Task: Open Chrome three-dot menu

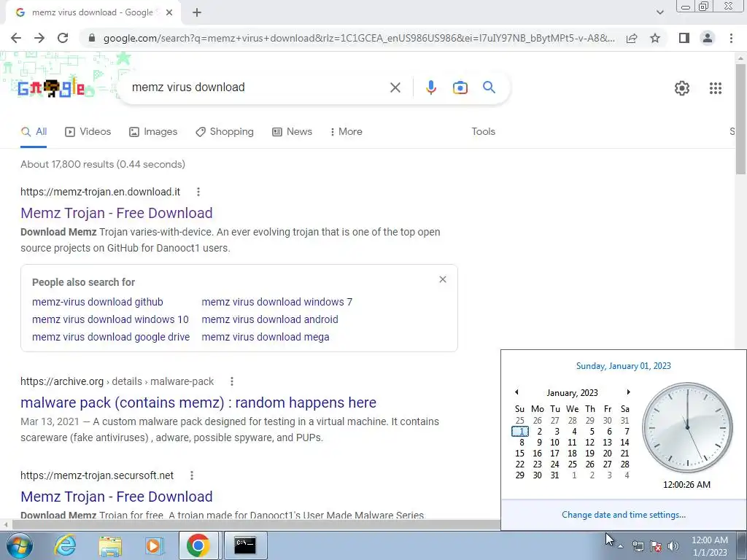Action: pos(731,38)
